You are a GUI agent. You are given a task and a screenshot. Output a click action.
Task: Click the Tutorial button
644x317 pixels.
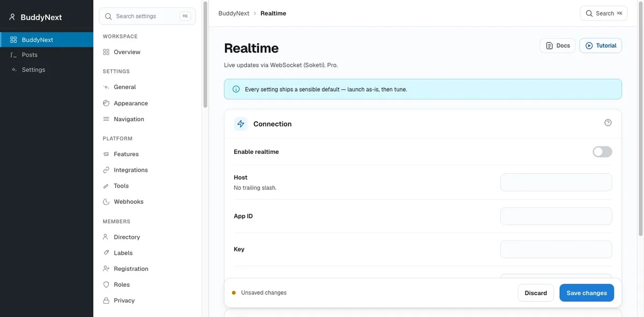[601, 46]
